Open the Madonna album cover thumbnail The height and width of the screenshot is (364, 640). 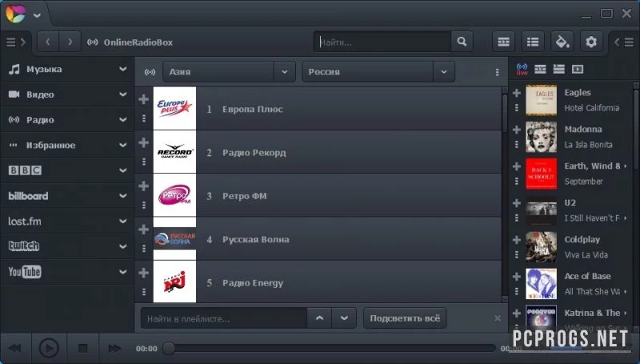pos(541,137)
